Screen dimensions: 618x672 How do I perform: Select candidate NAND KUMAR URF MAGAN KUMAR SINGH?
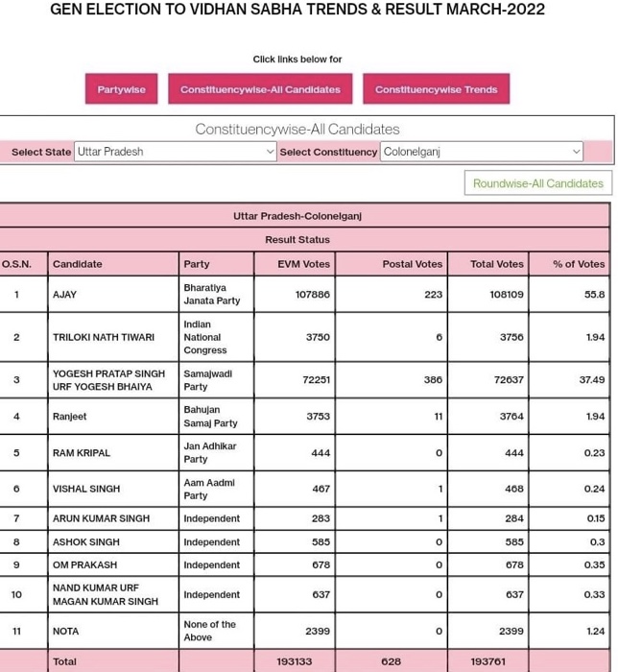click(x=106, y=594)
